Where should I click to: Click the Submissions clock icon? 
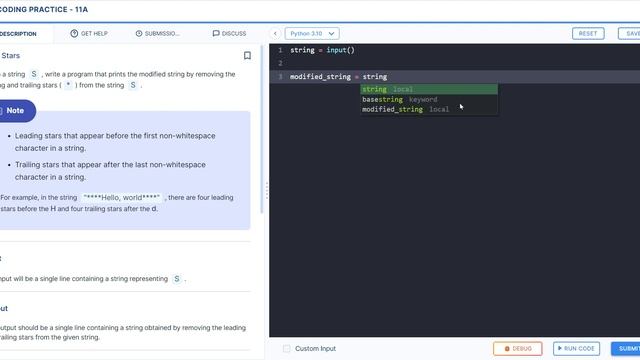[x=139, y=33]
